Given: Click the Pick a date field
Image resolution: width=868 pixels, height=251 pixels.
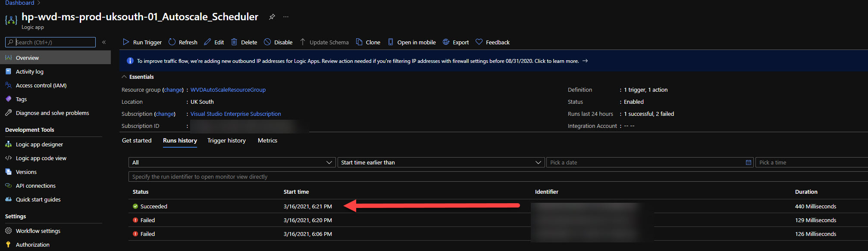Looking at the screenshot, I should [650, 162].
